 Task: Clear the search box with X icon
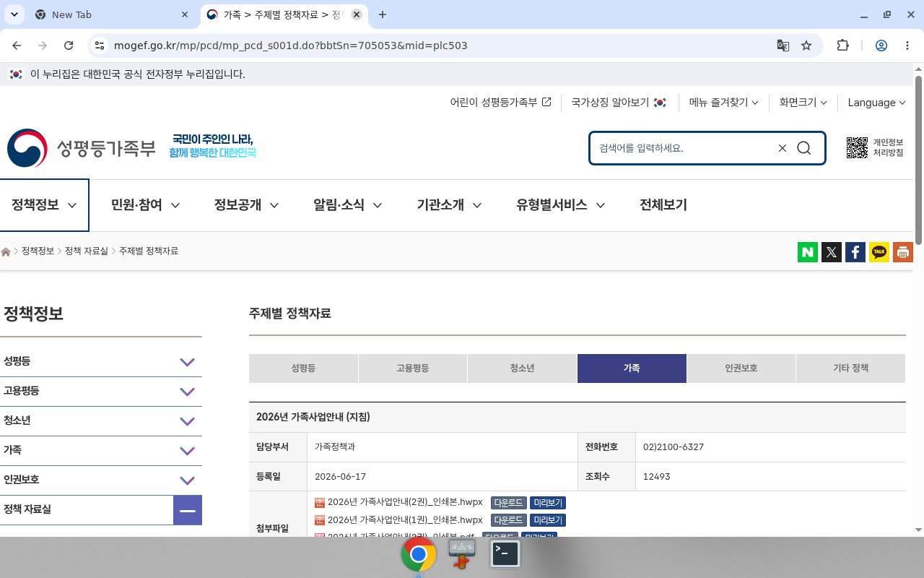[x=783, y=148]
